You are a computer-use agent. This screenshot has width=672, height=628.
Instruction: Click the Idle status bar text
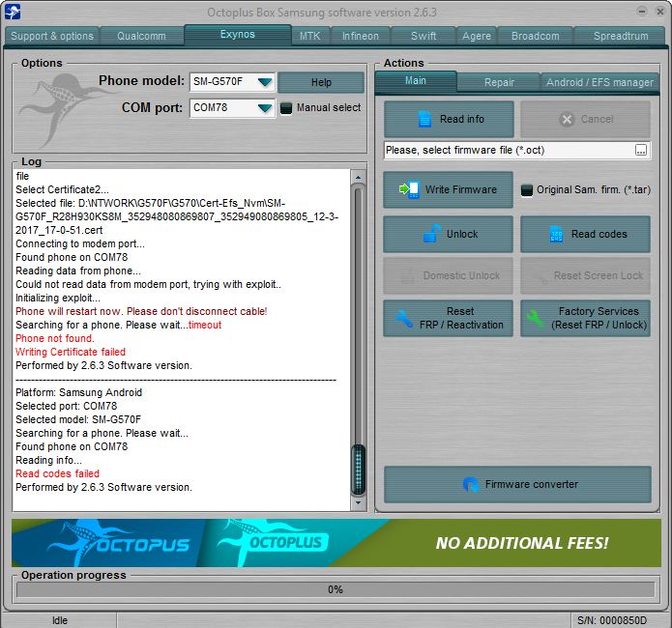point(60,620)
